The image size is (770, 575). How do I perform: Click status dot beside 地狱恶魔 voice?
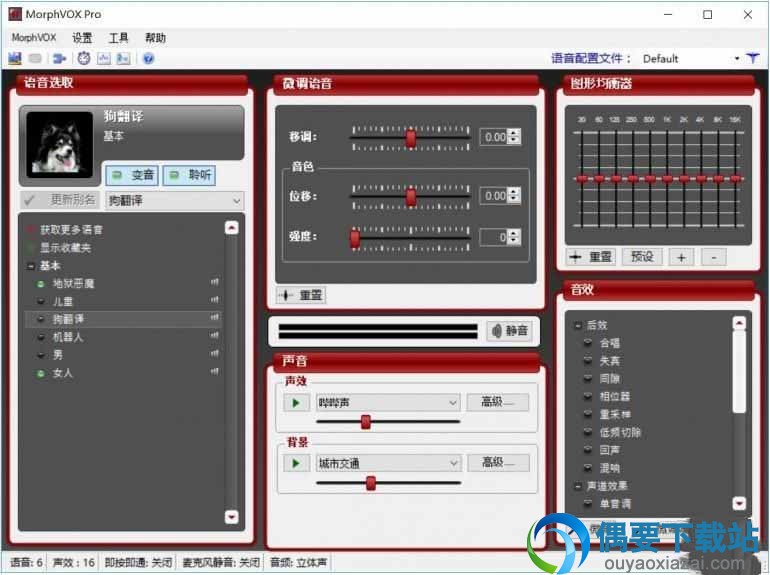(41, 284)
